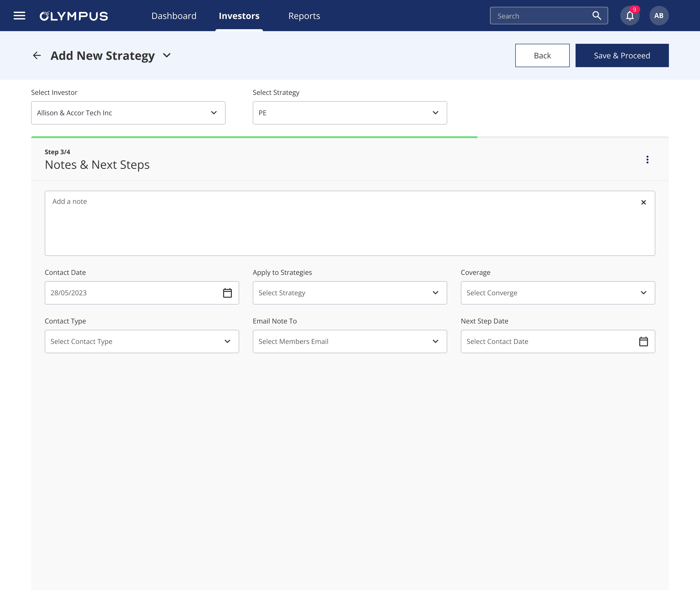Open the notifications bell

(630, 16)
